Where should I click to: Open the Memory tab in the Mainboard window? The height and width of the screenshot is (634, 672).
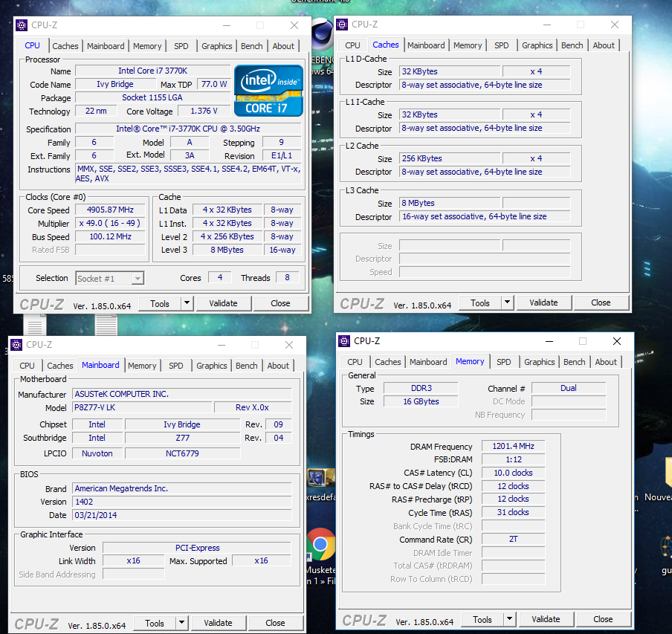pos(142,366)
